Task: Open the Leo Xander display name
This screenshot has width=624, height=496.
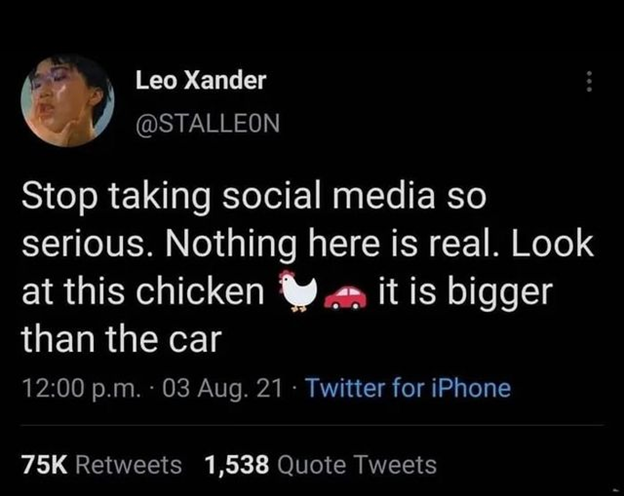Action: pyautogui.click(x=201, y=80)
